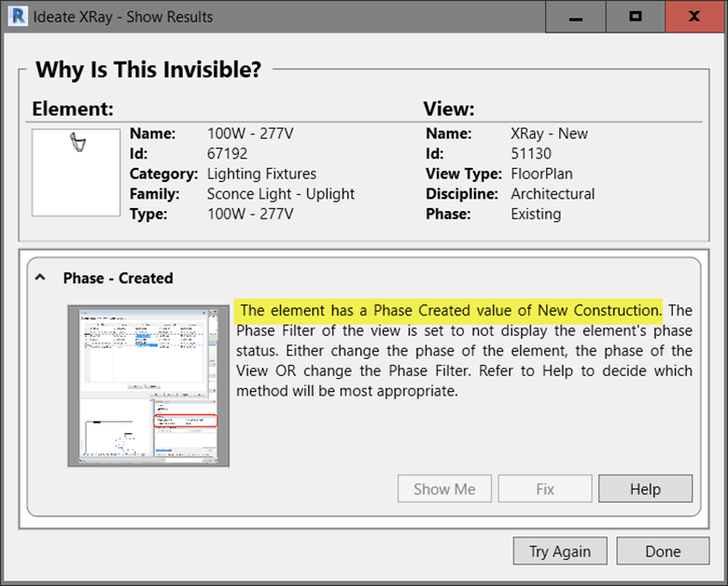Click the Done button
Image resolution: width=728 pixels, height=586 pixels.
pos(663,551)
